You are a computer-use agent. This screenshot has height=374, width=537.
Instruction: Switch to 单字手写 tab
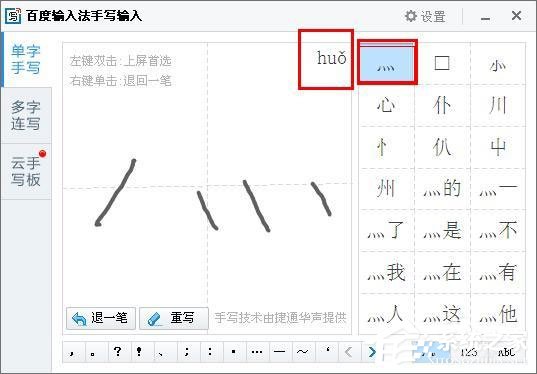tap(26, 60)
